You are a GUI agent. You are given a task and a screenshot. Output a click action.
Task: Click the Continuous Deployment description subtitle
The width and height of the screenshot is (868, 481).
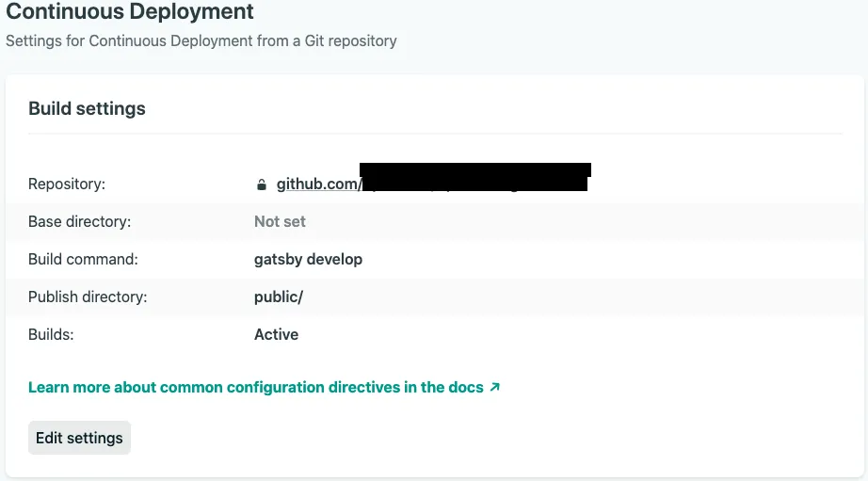(201, 40)
